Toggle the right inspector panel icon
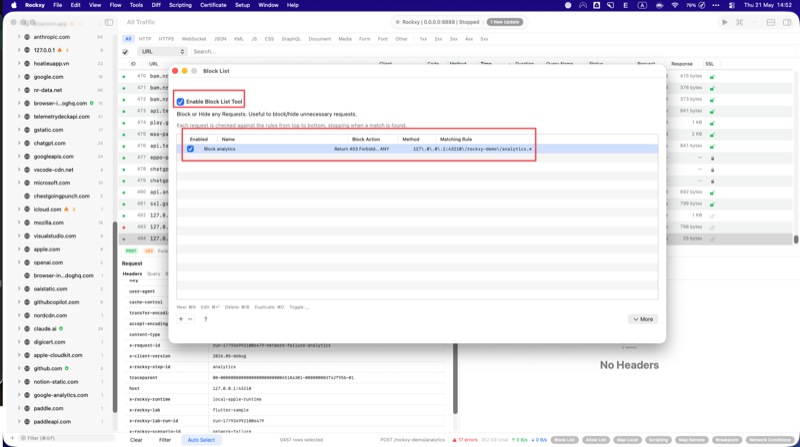The image size is (800, 447). 787,22
